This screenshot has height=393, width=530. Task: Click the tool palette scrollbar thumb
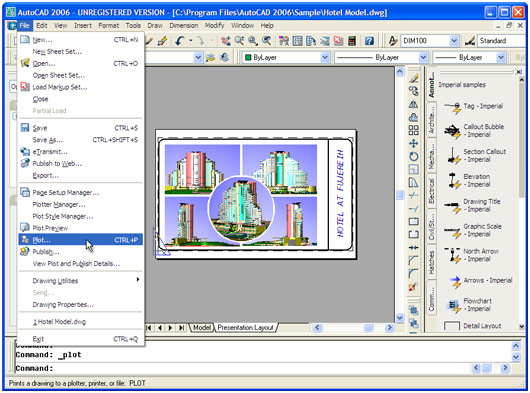tap(522, 139)
